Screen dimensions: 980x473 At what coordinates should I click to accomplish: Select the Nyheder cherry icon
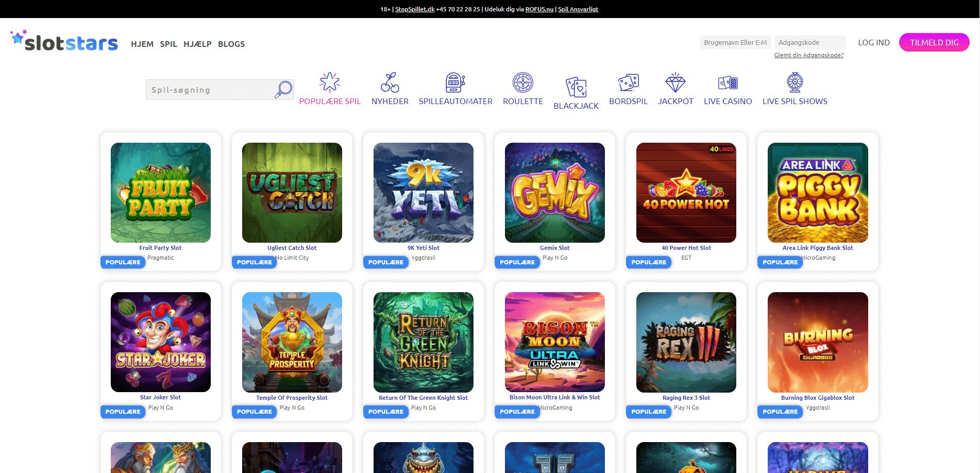click(x=390, y=82)
